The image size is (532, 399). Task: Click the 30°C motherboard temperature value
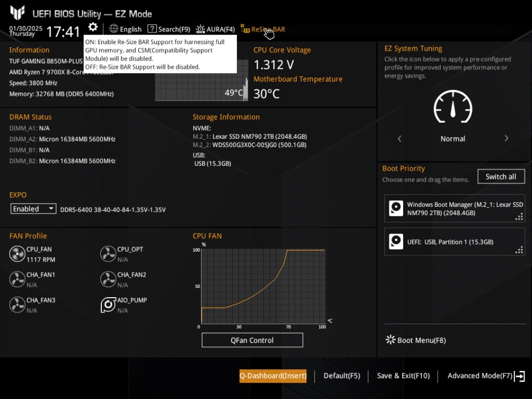point(267,94)
